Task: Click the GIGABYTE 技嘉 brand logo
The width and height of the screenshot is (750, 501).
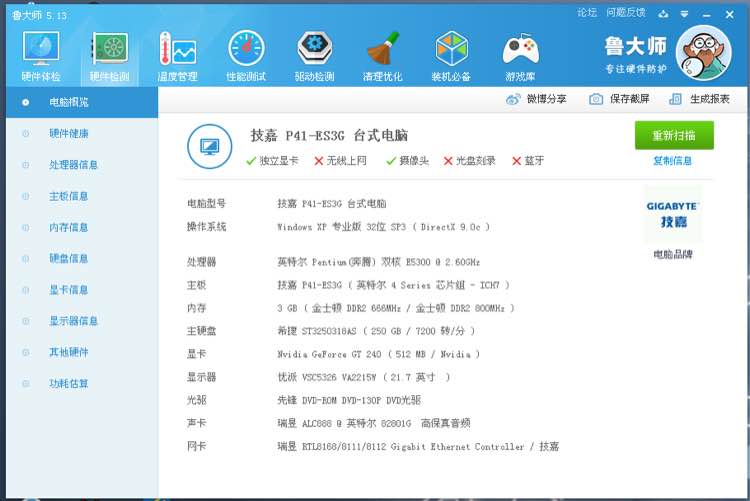Action: (x=673, y=214)
